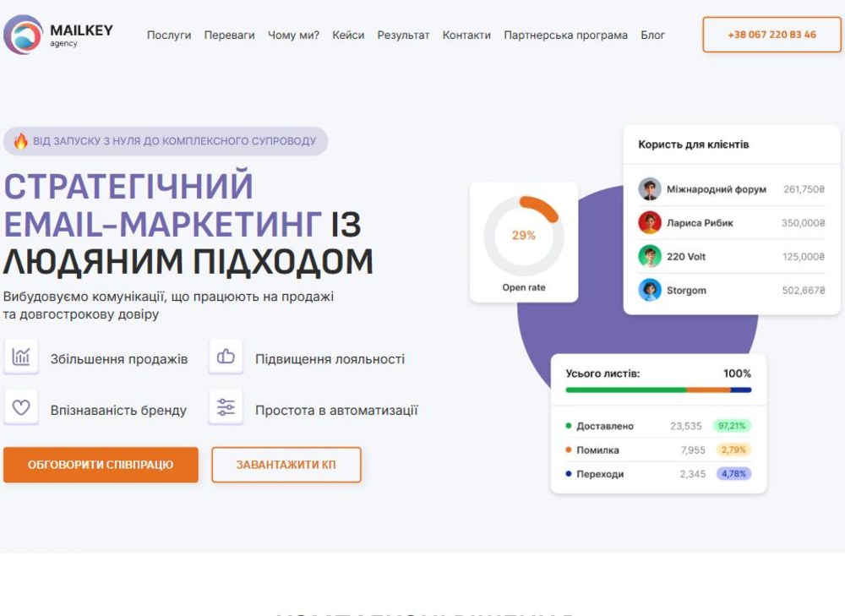845x616 pixels.
Task: Click the orange Помилка dot
Action: point(569,450)
